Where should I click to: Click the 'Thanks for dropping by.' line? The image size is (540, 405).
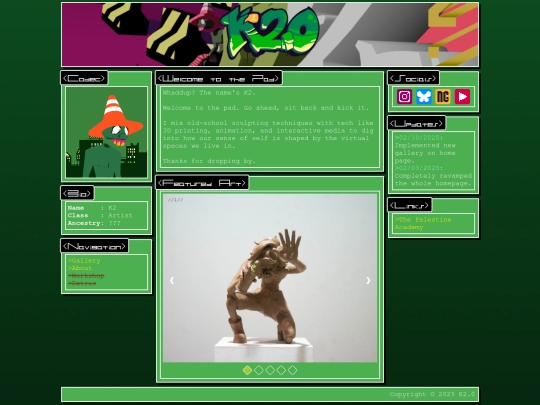pyautogui.click(x=209, y=161)
